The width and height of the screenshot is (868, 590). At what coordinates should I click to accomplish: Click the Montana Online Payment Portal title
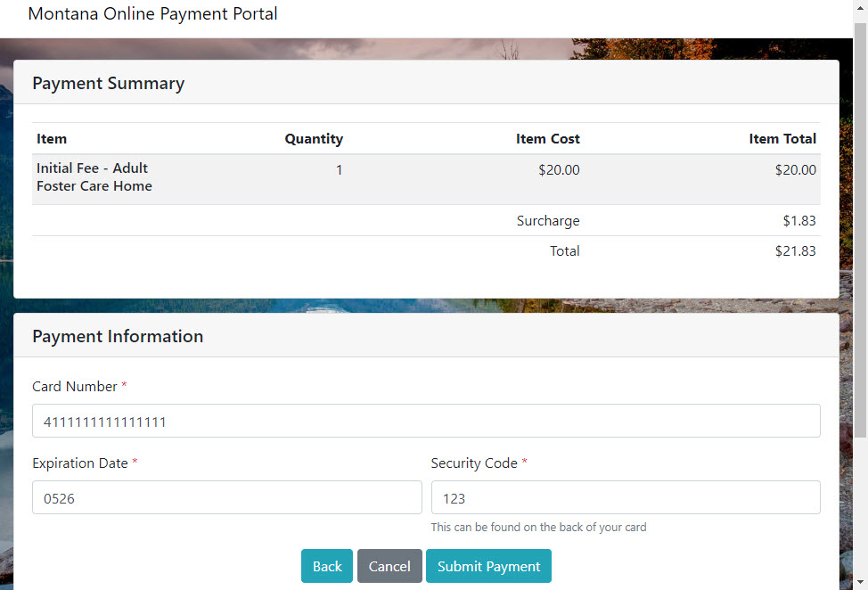click(x=152, y=13)
